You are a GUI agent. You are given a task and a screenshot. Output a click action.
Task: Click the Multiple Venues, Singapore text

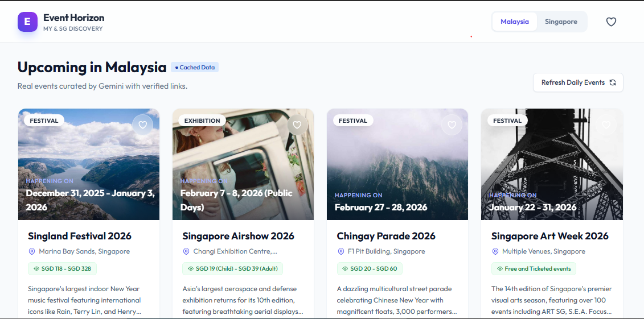click(x=544, y=251)
